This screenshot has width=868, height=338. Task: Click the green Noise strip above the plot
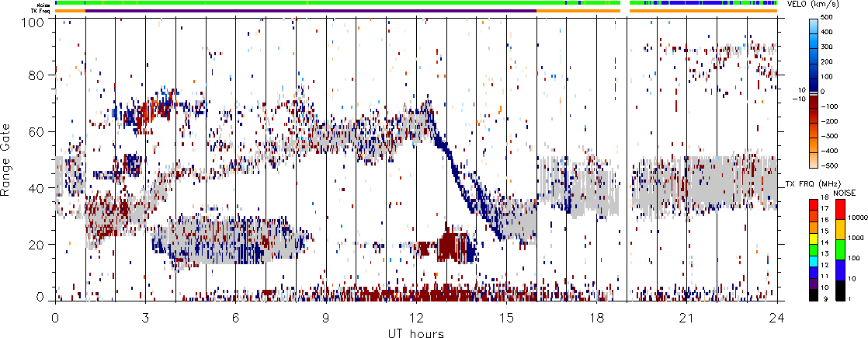point(338,4)
